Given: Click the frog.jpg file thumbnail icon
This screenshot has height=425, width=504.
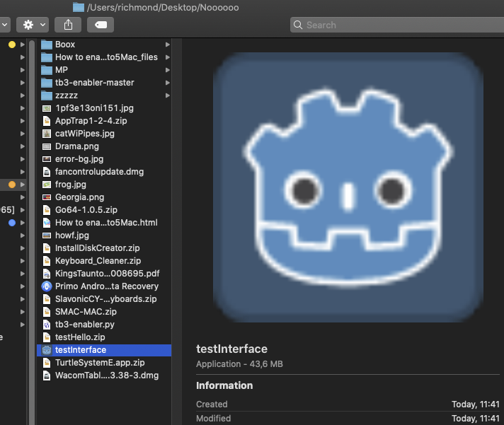Looking at the screenshot, I should coord(47,185).
